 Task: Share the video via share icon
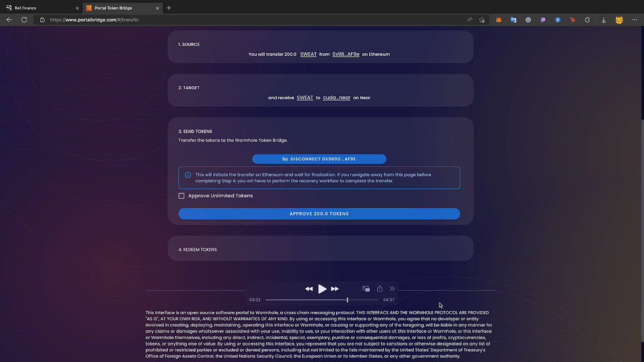click(379, 288)
